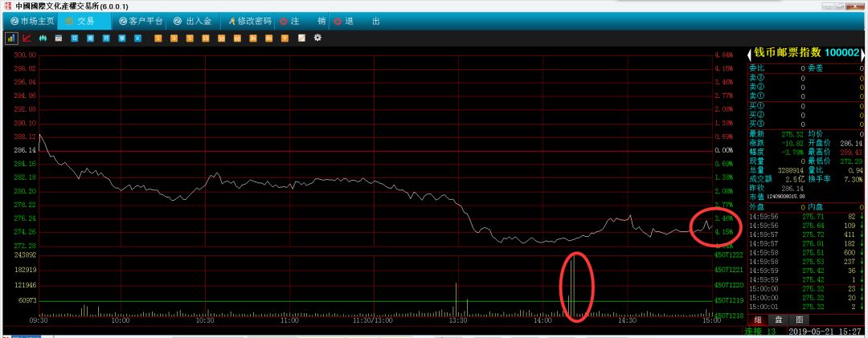The height and width of the screenshot is (338, 868).
Task: Select the 14:59:57 trade row at 276.01
Action: coord(805,243)
